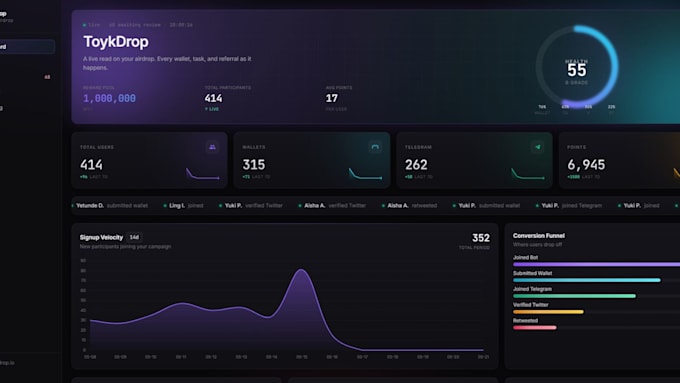This screenshot has height=383, width=680.
Task: Click the Health 55 score ring
Action: click(577, 67)
